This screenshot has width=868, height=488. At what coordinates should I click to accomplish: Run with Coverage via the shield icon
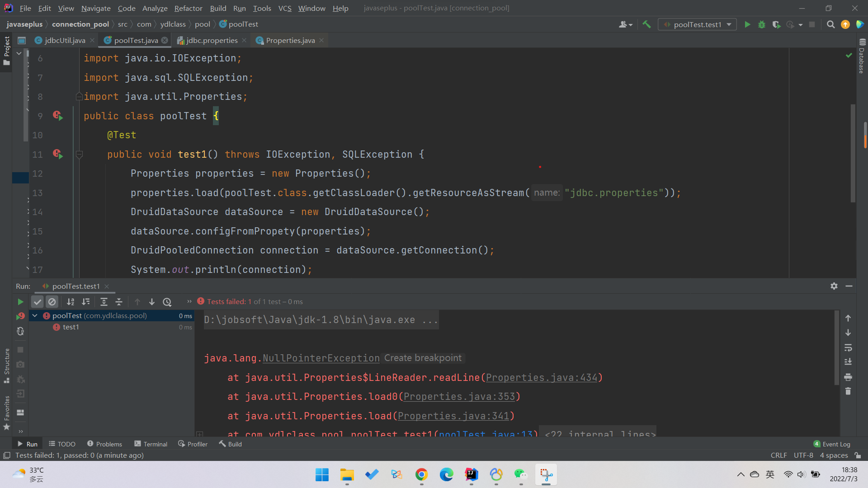pos(776,24)
